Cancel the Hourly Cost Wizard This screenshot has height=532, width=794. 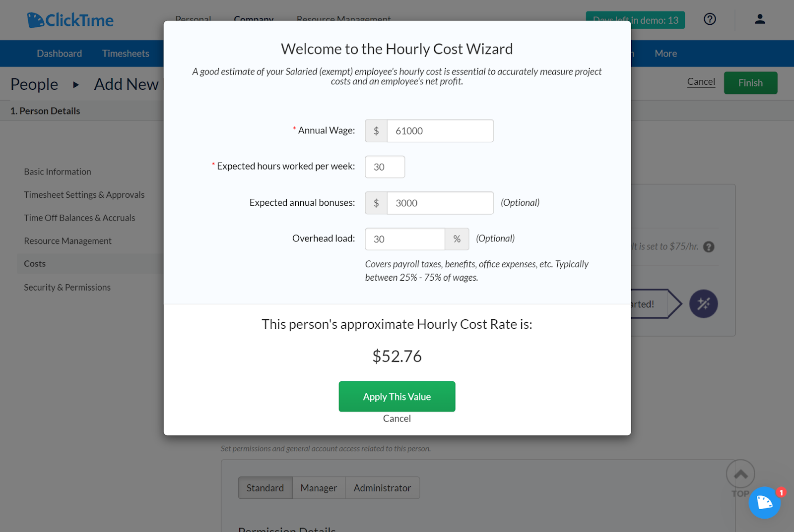coord(397,418)
